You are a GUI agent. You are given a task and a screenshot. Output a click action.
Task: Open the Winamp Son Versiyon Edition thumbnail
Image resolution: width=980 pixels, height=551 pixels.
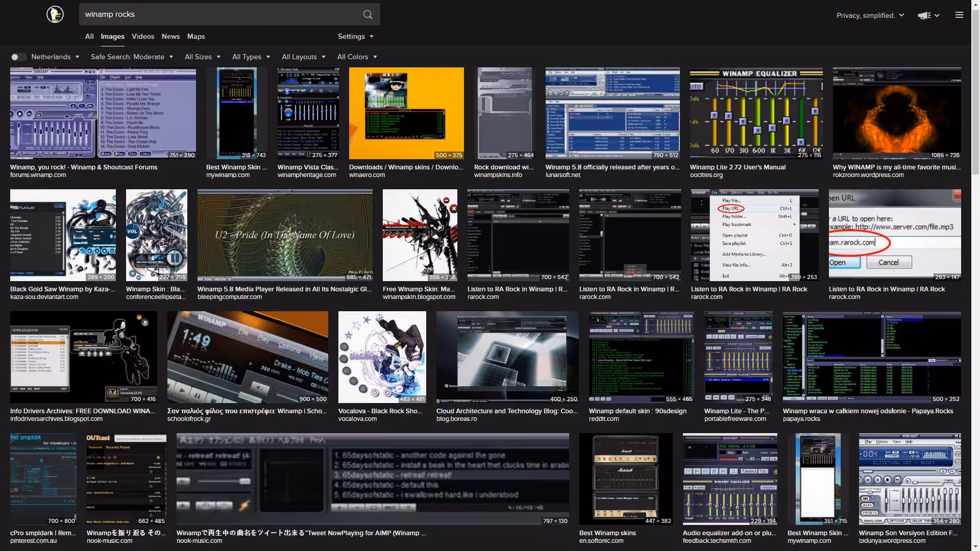910,479
